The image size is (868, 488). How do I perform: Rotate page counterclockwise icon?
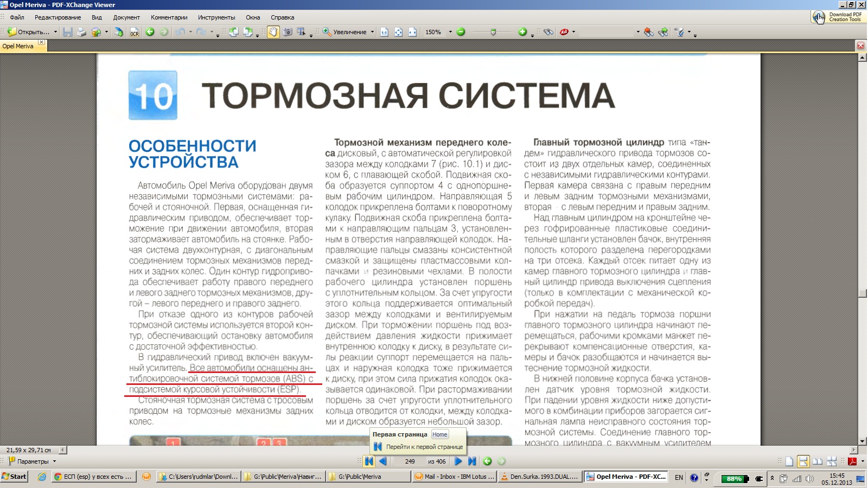click(234, 32)
